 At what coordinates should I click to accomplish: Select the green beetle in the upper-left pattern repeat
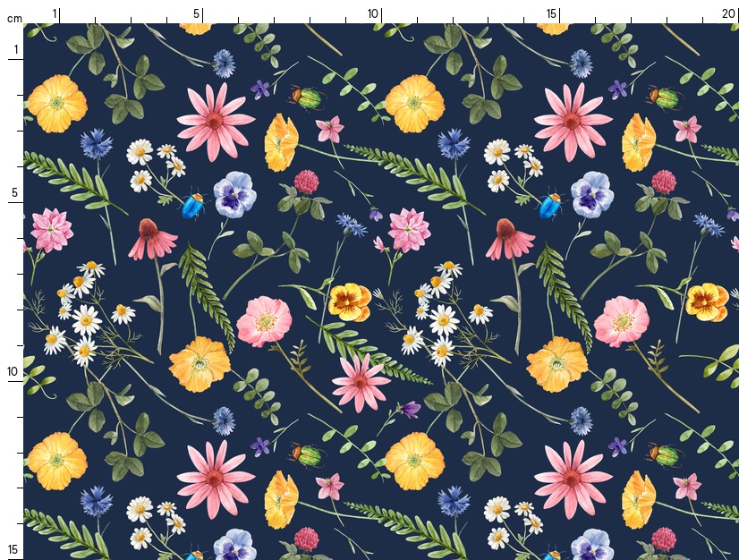click(x=306, y=97)
